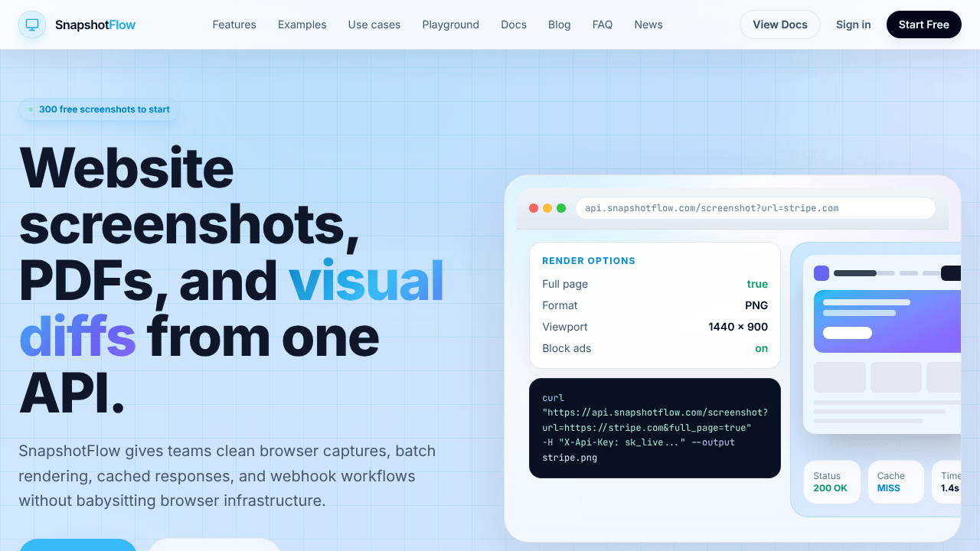The image size is (980, 551).
Task: Click the 'Viewport' option label
Action: [565, 327]
